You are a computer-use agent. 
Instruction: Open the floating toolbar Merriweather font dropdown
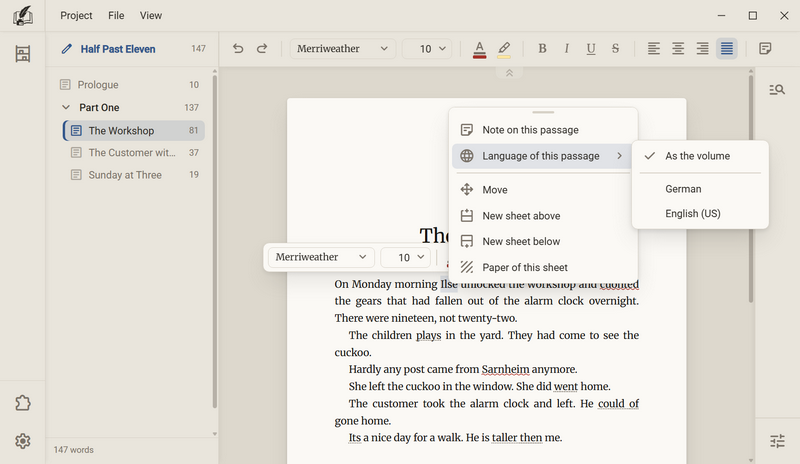(x=321, y=257)
